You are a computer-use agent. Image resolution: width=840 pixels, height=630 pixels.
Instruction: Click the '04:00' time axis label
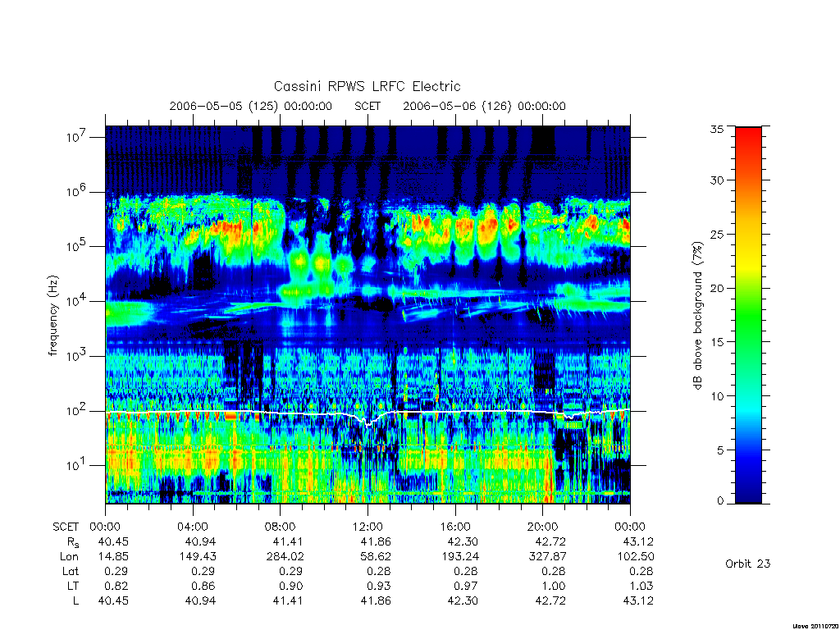point(193,527)
